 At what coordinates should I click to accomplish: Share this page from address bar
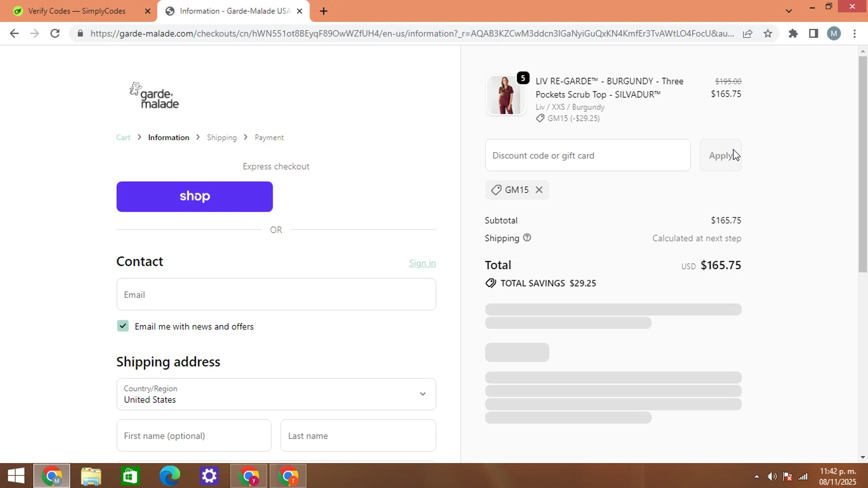748,34
